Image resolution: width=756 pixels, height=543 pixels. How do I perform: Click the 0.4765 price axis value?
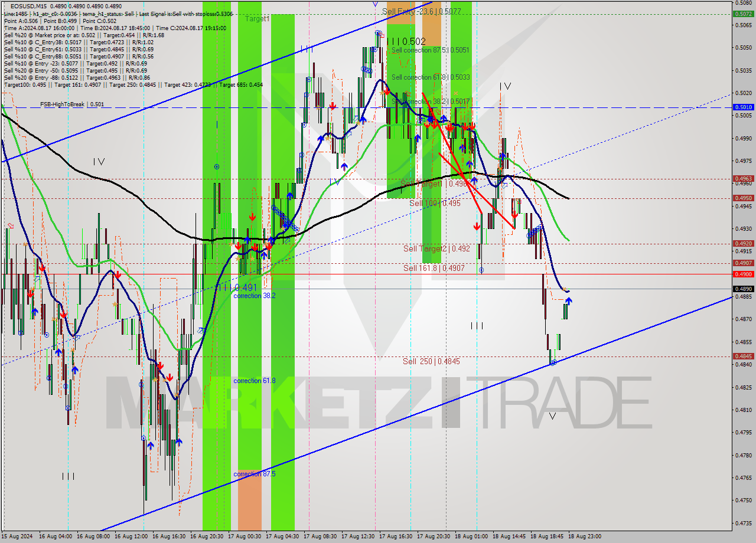[x=742, y=477]
